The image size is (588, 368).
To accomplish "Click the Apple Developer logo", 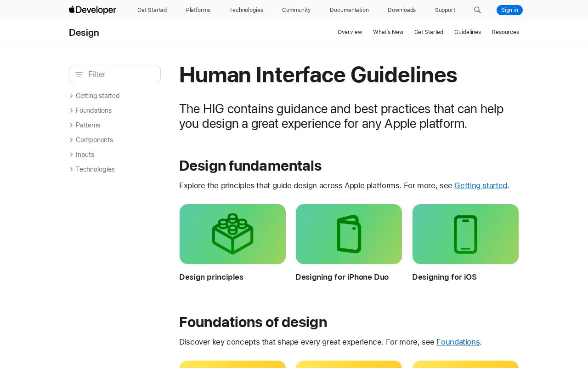I will 92,10.
